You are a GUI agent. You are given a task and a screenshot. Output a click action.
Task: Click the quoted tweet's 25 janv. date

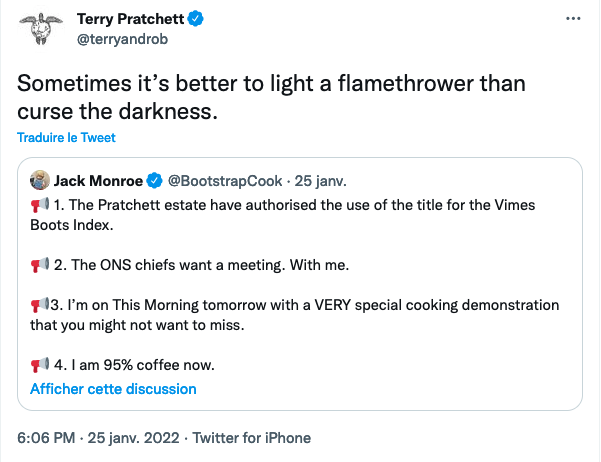[x=321, y=181]
